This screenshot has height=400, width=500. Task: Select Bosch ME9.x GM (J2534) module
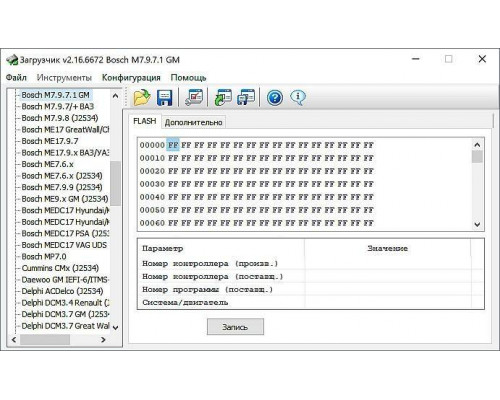pyautogui.click(x=65, y=199)
